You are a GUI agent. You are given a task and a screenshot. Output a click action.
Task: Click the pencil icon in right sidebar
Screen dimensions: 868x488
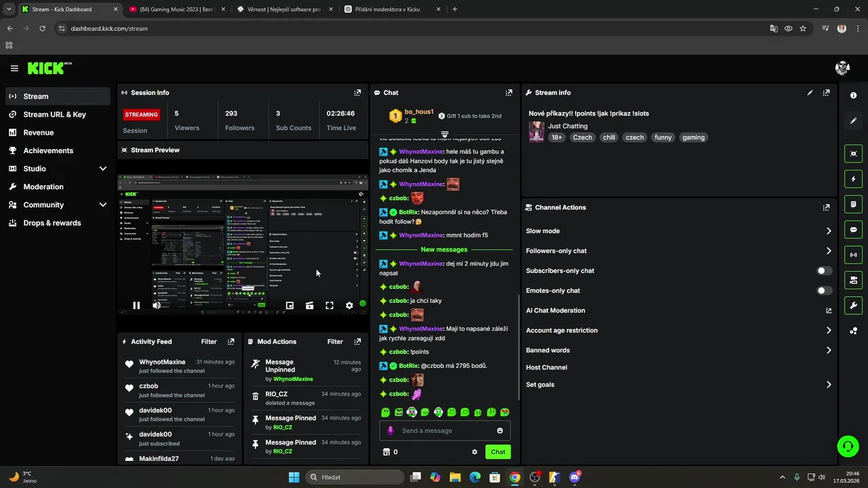pos(854,121)
